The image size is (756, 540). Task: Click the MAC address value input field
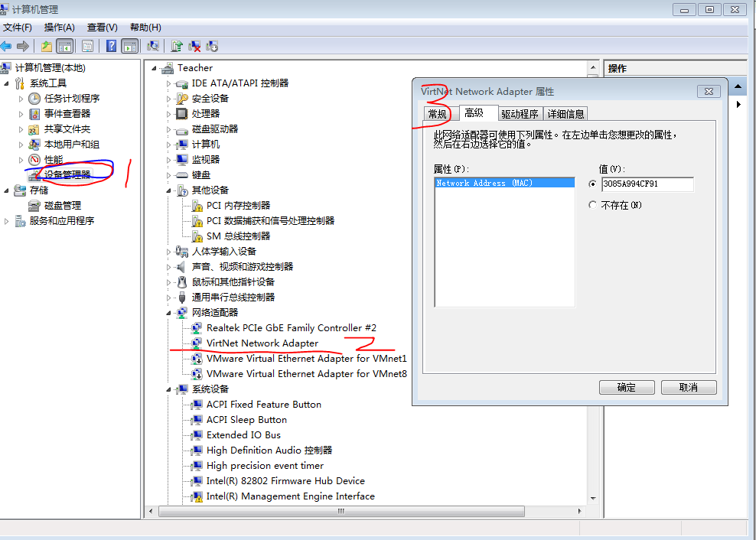click(x=647, y=184)
